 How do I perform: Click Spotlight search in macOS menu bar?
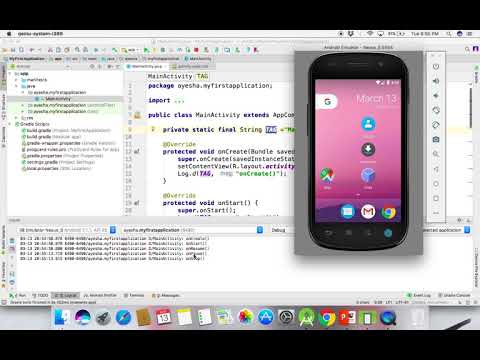(x=449, y=34)
